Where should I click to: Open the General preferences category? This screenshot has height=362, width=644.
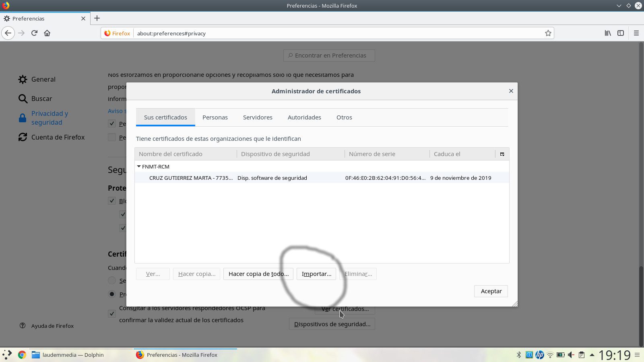pos(37,79)
